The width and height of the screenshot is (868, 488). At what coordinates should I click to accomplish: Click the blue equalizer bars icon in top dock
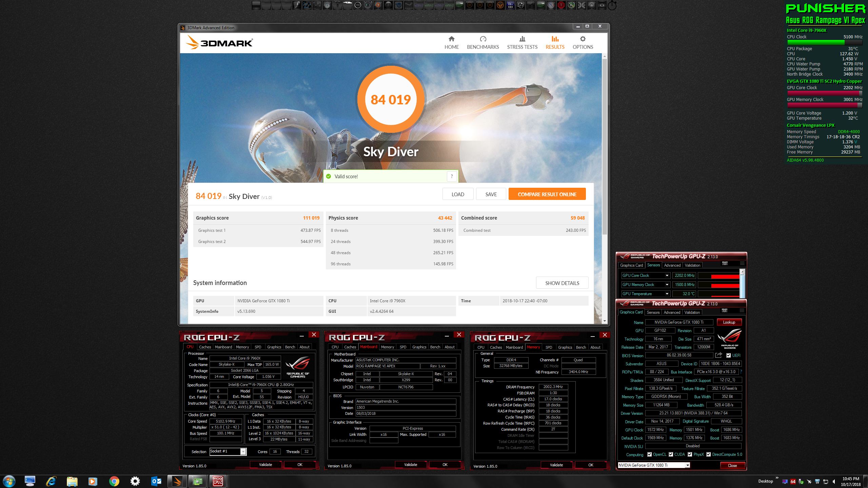click(x=510, y=5)
